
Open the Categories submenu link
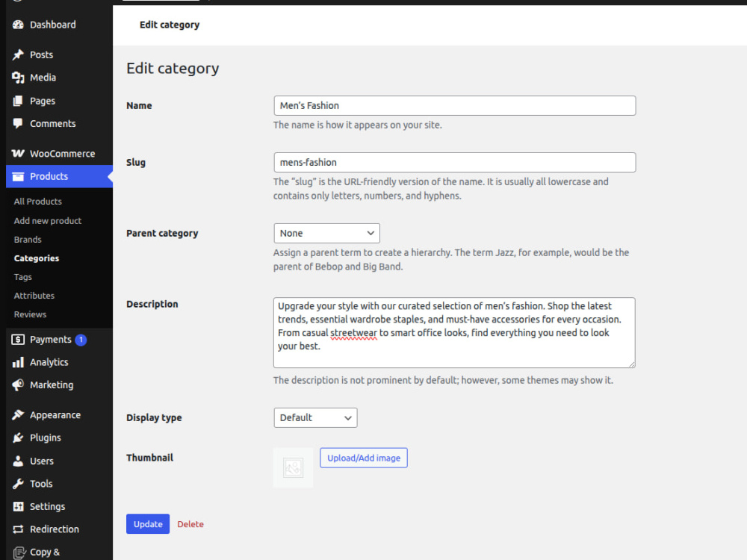(x=37, y=258)
